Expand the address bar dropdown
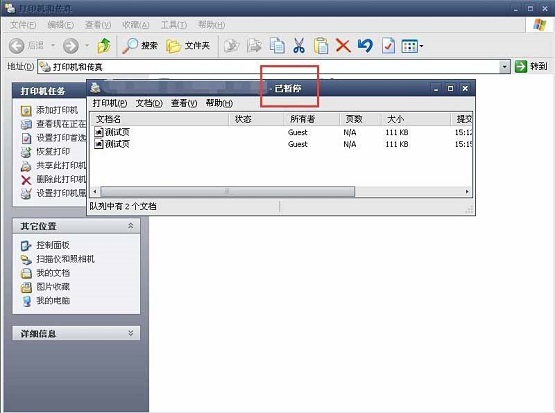Screen dimensions: 555x413 tap(505, 67)
